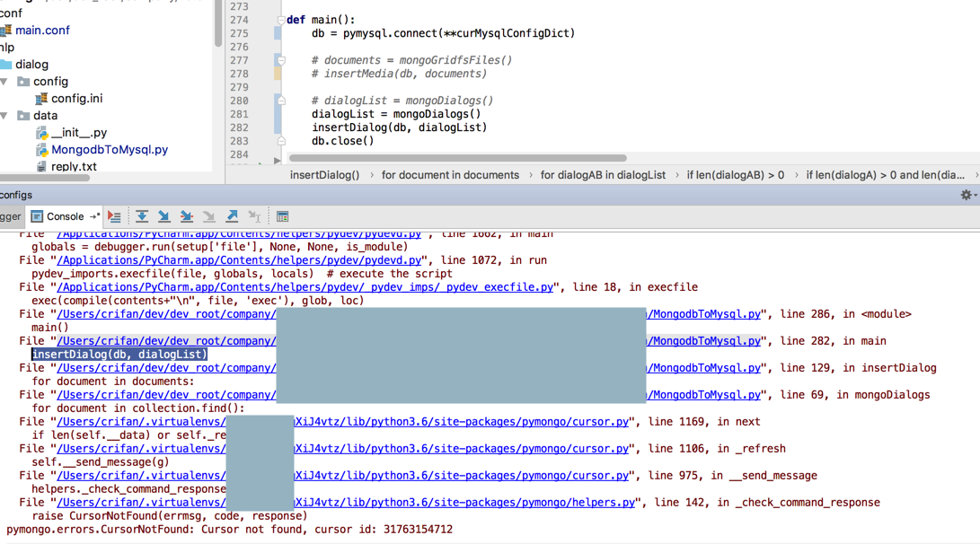Click 'self.__send_message(g)' console line

point(101,462)
